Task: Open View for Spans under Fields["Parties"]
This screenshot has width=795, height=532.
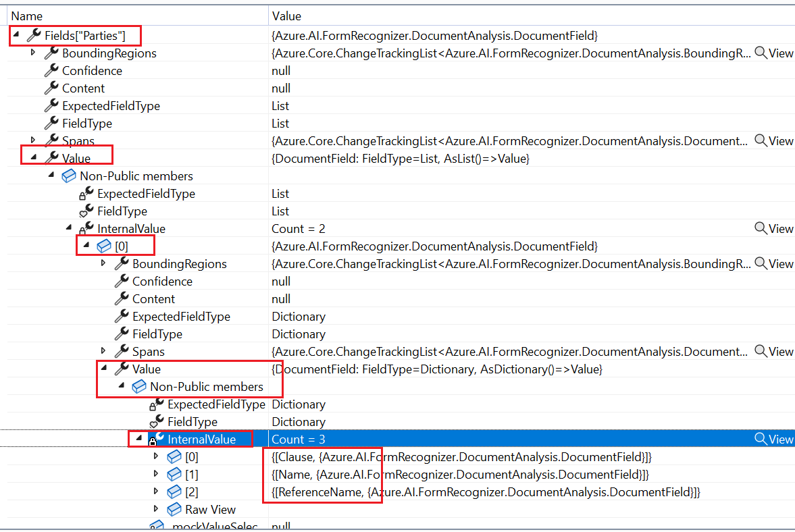Action: coord(773,140)
